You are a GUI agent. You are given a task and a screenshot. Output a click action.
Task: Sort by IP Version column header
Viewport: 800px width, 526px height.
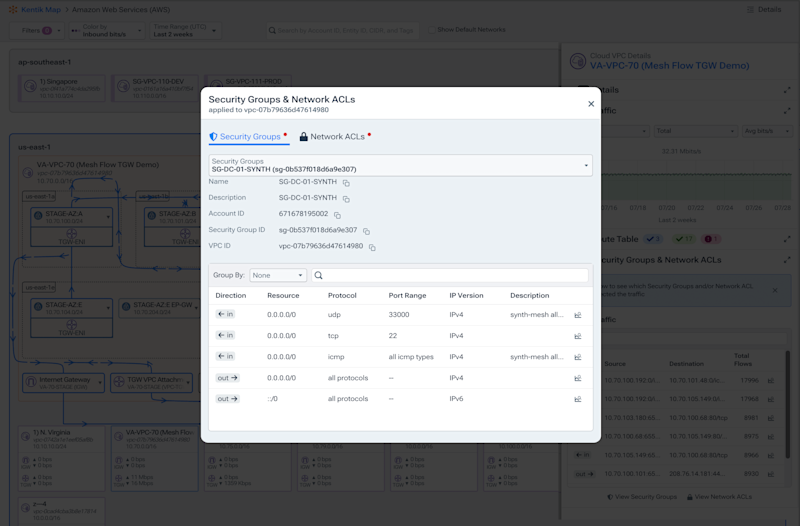[466, 295]
